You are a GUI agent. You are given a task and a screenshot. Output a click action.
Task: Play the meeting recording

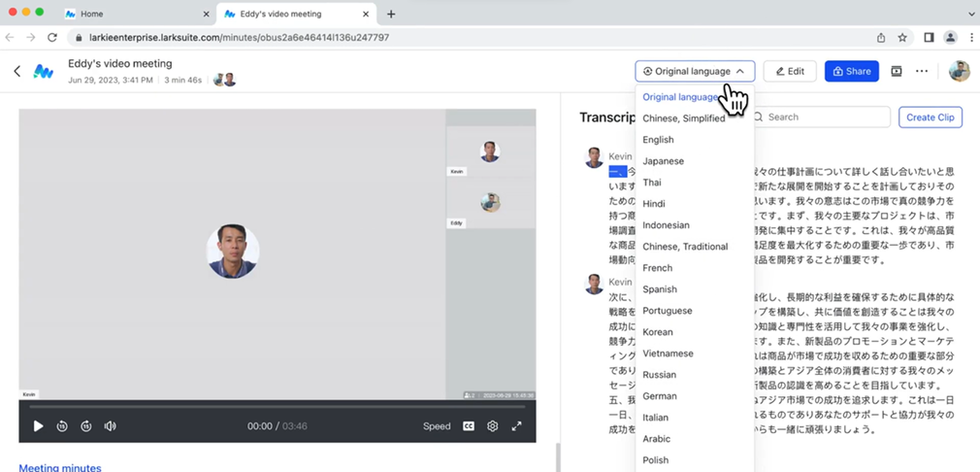(x=39, y=425)
